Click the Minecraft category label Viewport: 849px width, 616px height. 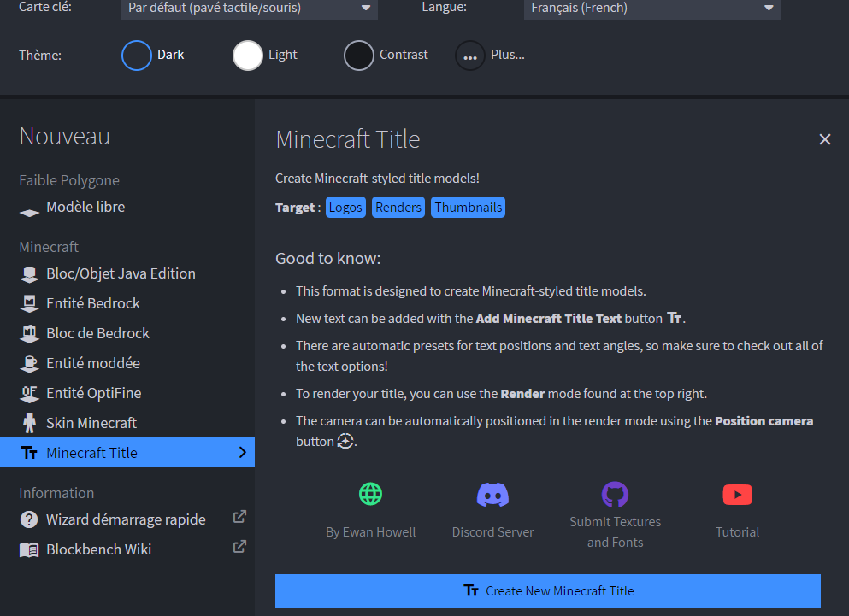point(49,247)
